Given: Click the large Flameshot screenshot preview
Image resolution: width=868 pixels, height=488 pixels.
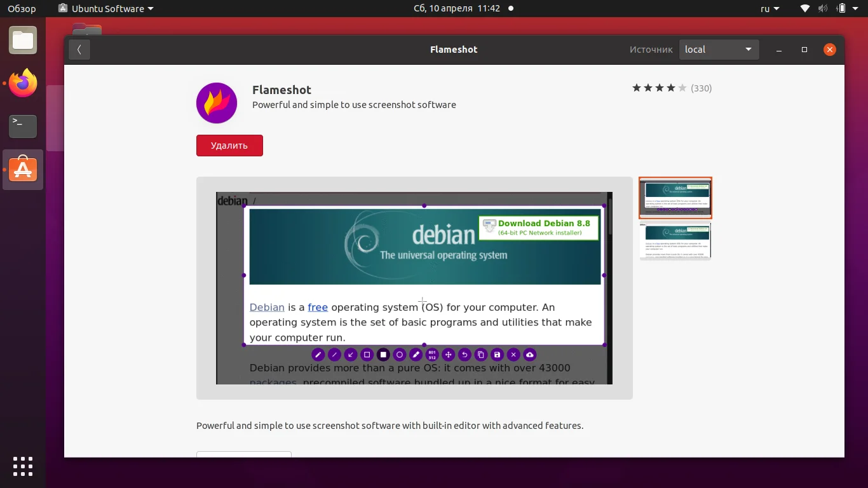Looking at the screenshot, I should [414, 287].
